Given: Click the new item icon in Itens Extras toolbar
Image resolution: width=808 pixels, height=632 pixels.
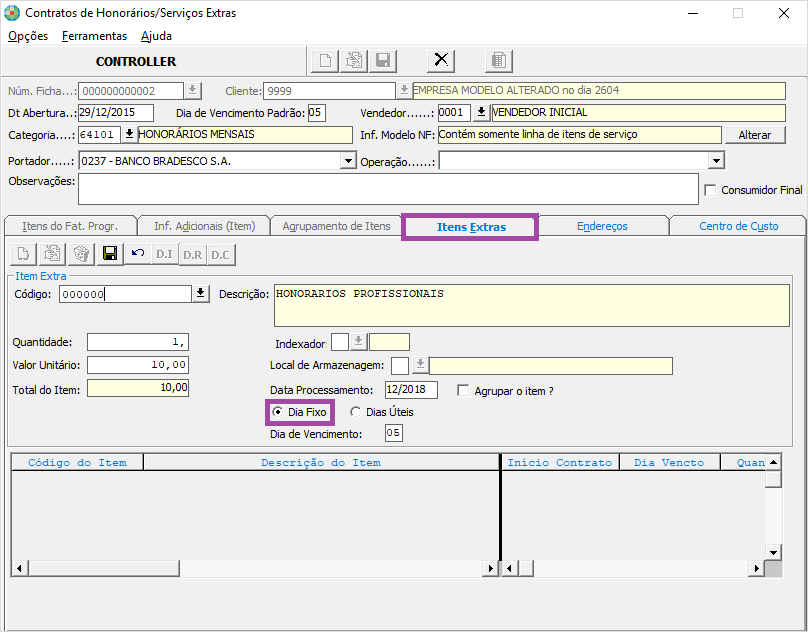Looking at the screenshot, I should [x=24, y=254].
